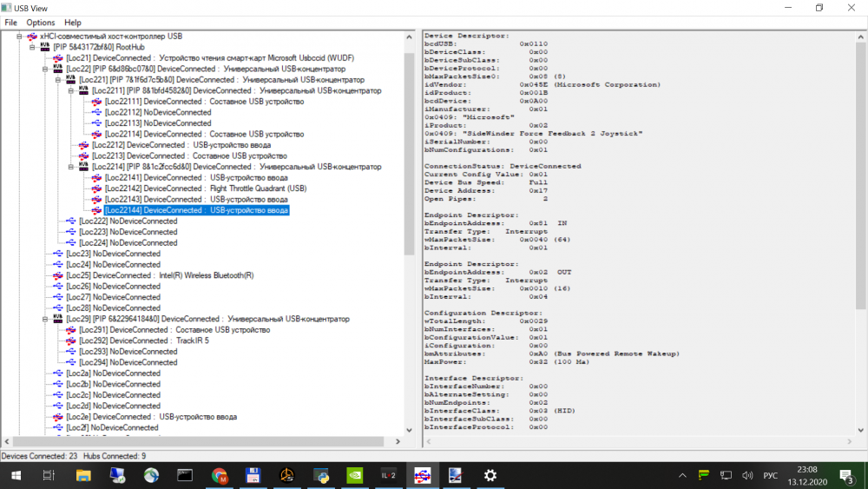868x489 pixels.
Task: Open the File menu
Action: coord(10,23)
